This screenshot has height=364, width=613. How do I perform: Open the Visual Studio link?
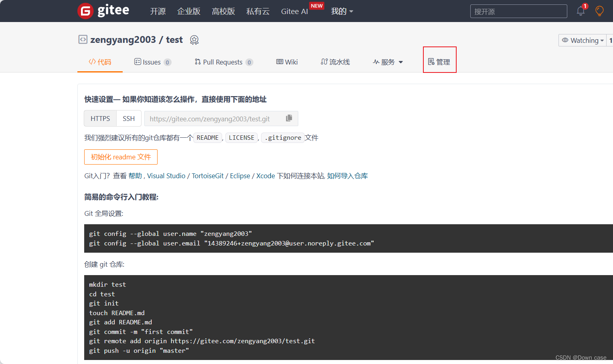pos(166,176)
